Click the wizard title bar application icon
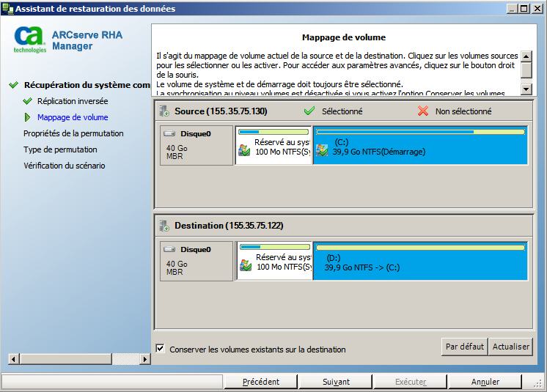This screenshot has height=392, width=547. [7, 8]
